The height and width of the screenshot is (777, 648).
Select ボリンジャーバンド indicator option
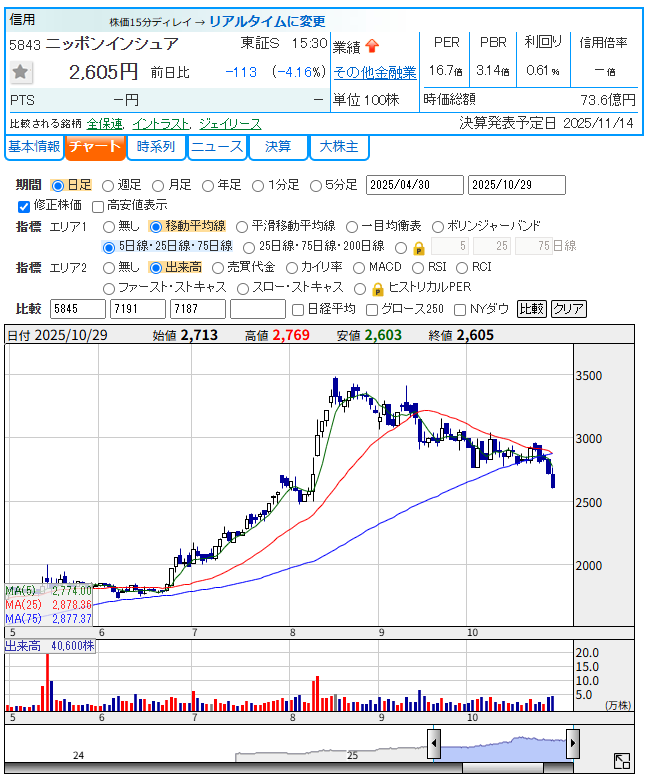pyautogui.click(x=438, y=226)
